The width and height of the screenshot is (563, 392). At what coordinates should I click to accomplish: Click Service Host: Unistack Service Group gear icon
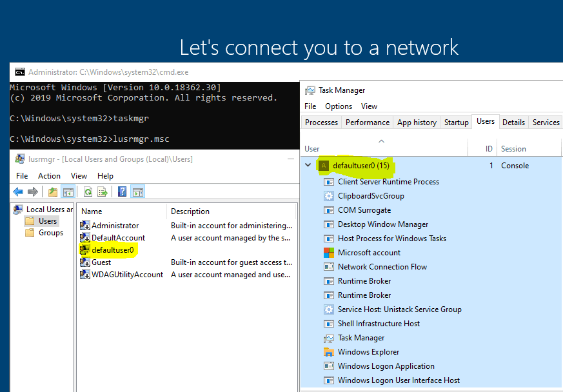coord(328,309)
